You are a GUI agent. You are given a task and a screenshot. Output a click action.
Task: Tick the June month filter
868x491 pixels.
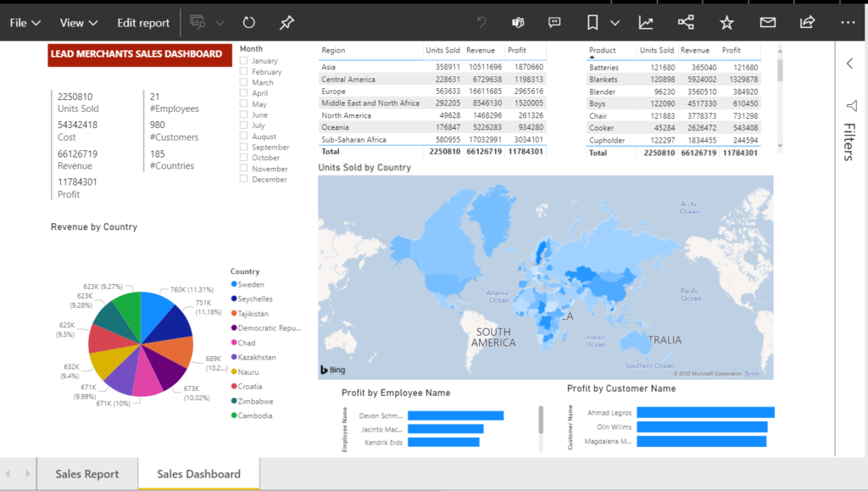pyautogui.click(x=244, y=114)
